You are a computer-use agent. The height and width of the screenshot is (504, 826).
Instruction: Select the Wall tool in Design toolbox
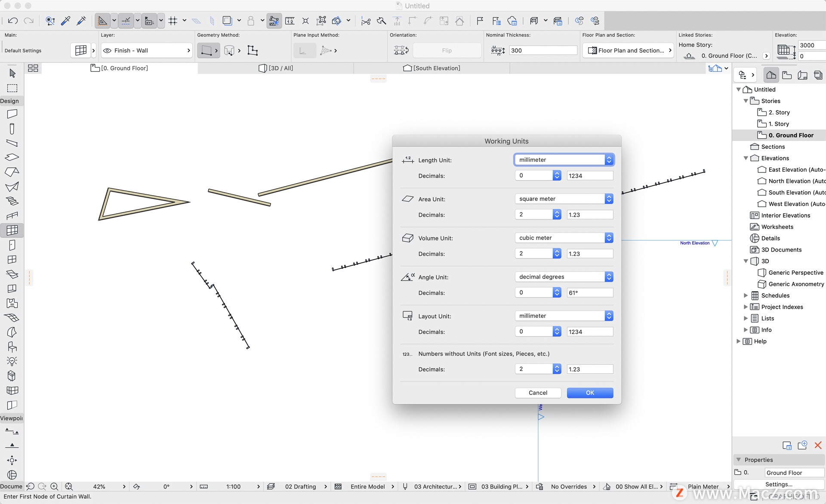[12, 114]
